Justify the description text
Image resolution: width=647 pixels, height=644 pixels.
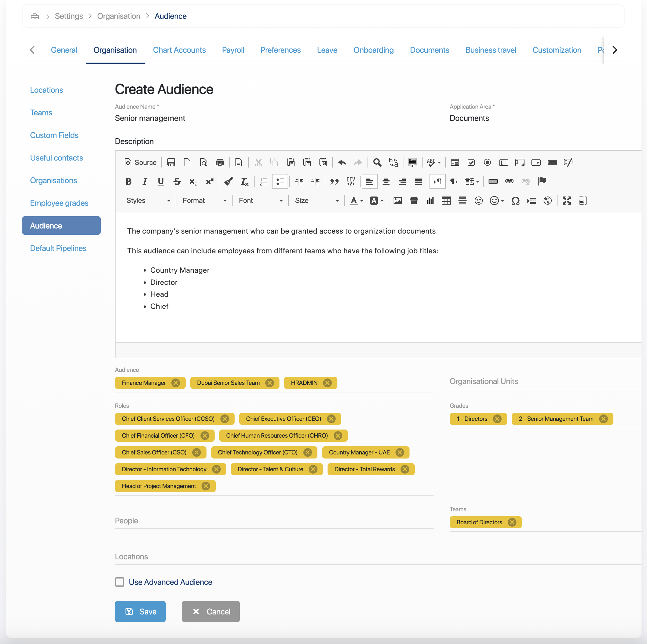(x=418, y=182)
